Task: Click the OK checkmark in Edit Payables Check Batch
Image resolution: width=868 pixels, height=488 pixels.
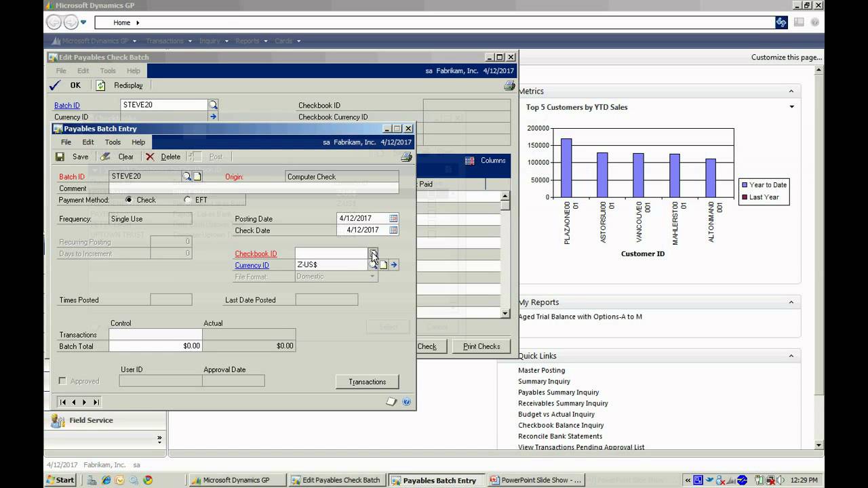Action: coord(55,85)
